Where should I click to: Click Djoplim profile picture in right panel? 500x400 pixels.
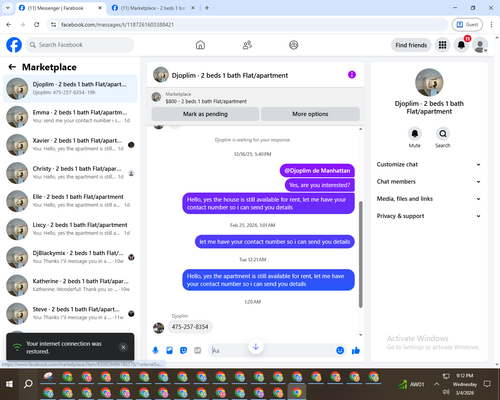429,82
